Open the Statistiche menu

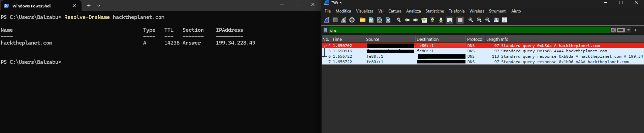click(x=434, y=11)
